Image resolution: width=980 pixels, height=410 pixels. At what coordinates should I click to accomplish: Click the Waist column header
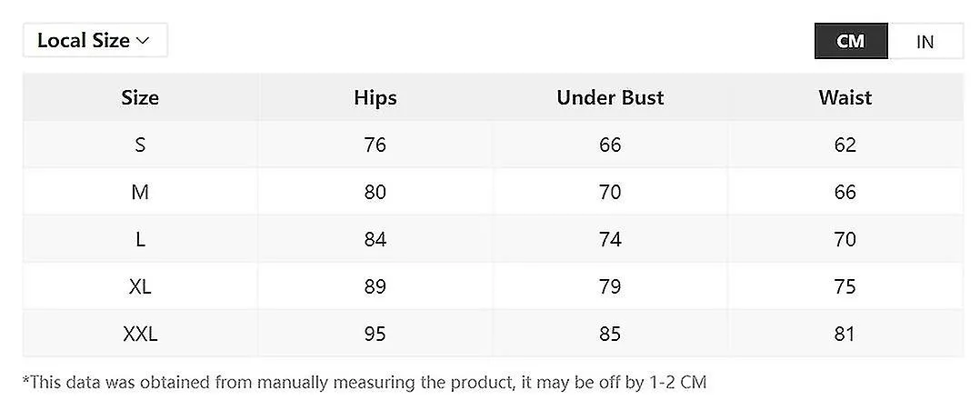[845, 97]
